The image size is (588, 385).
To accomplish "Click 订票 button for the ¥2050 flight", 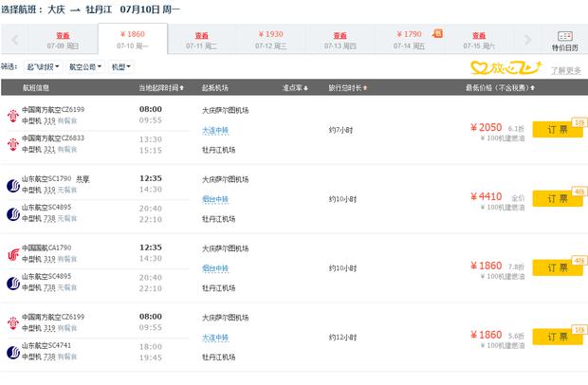I will pyautogui.click(x=557, y=129).
